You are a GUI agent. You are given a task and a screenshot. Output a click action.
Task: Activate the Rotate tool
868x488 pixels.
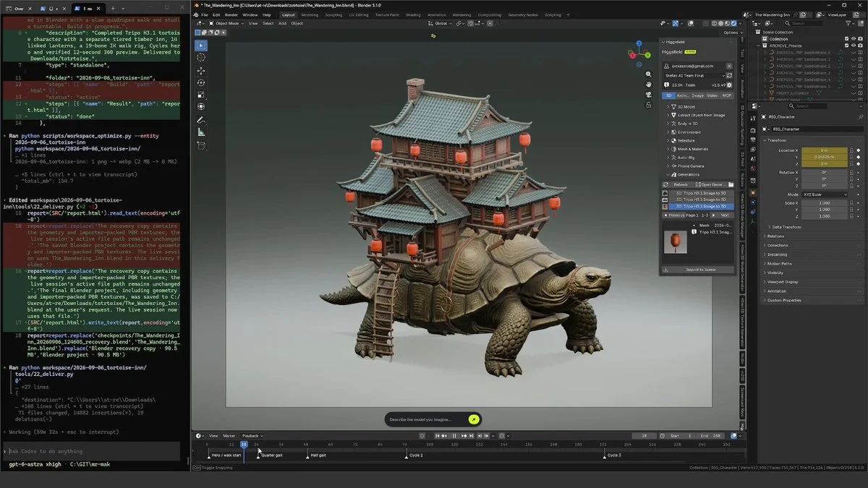(x=201, y=82)
